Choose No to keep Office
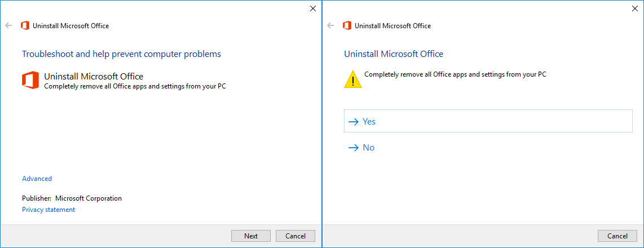 pyautogui.click(x=369, y=148)
